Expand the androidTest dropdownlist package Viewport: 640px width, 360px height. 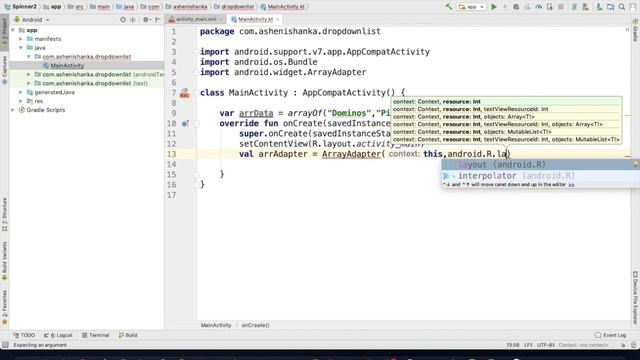(x=29, y=75)
